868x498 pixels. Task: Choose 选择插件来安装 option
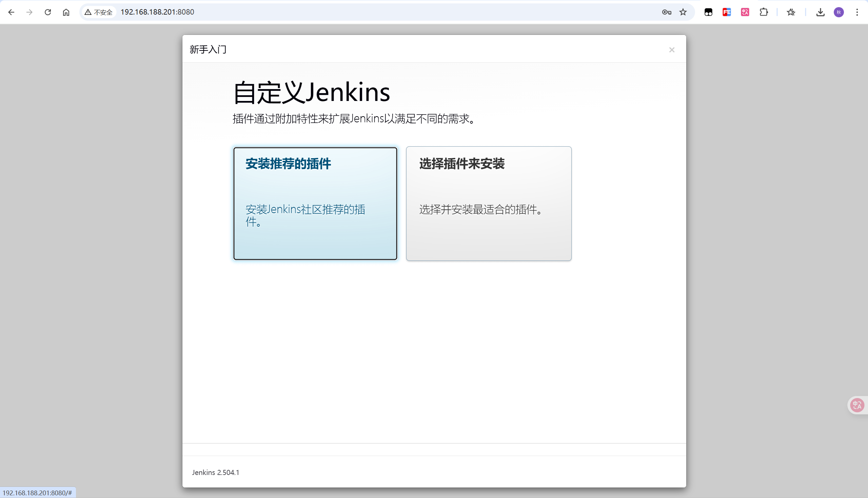[489, 204]
